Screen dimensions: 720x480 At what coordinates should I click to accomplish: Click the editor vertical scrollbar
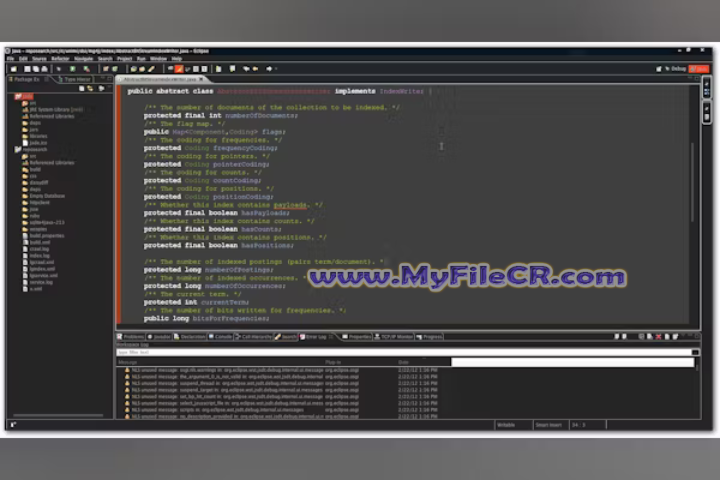click(x=692, y=182)
